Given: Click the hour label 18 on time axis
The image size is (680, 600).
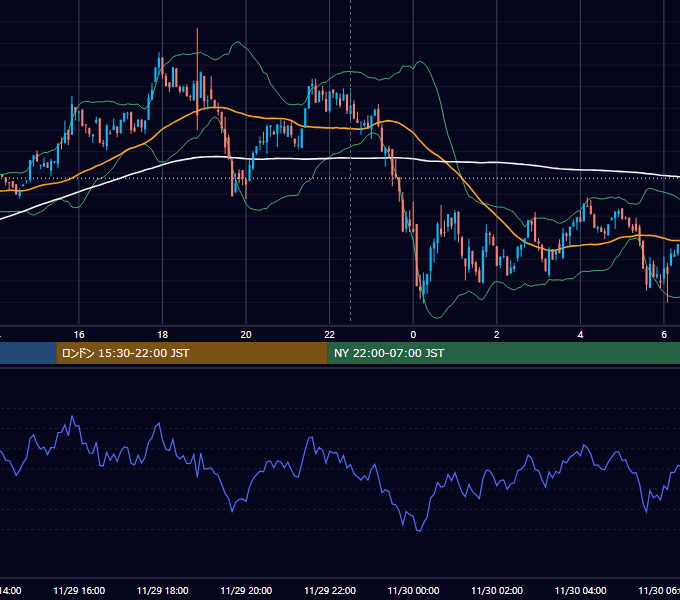Looking at the screenshot, I should [163, 335].
